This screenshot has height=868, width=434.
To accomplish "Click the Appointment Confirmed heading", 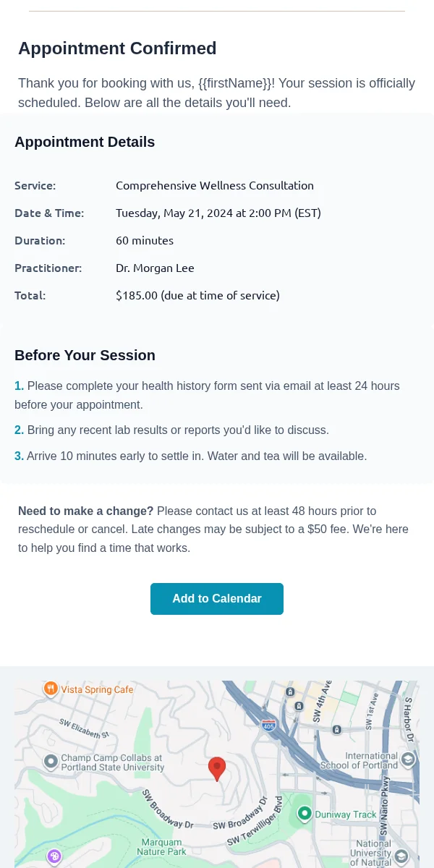I will tap(117, 48).
